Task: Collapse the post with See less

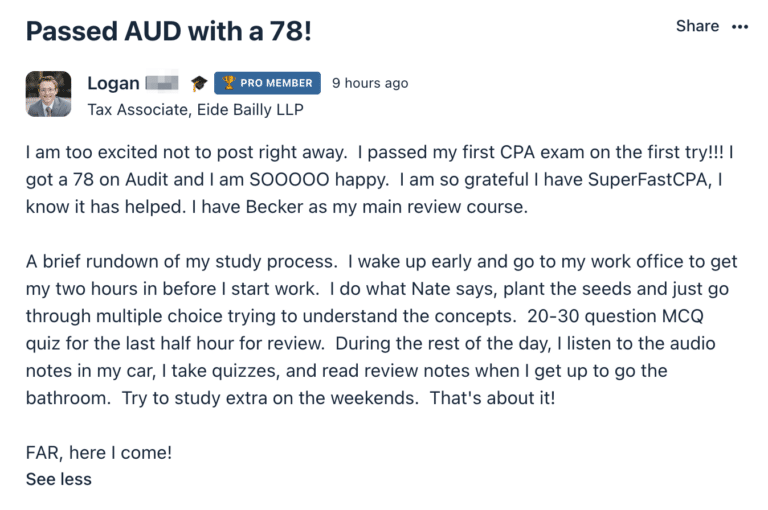Action: point(59,479)
